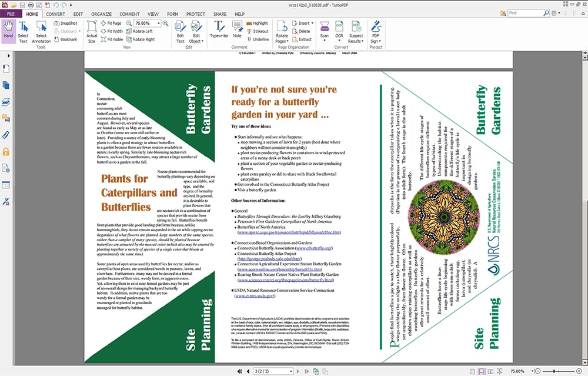Screen dimensions: 588x376
Task: Click the SnapShot tool
Action: [x=66, y=24]
